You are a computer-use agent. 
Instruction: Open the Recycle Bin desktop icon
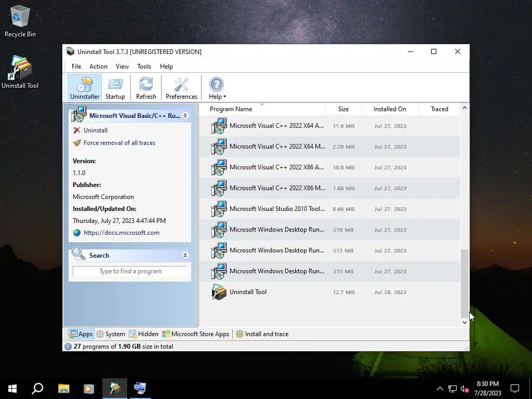point(20,21)
